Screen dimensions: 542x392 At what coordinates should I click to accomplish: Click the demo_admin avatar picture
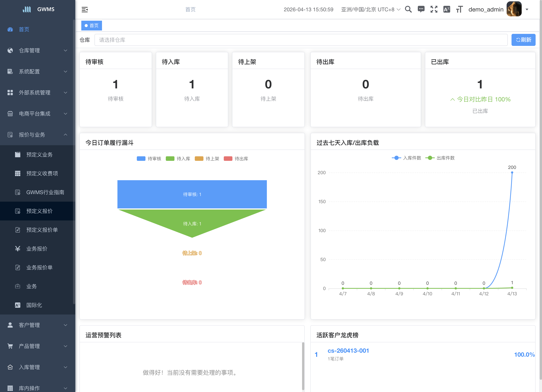(x=514, y=9)
